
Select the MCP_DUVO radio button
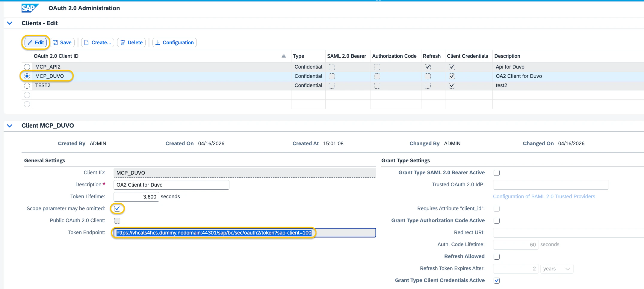(27, 76)
